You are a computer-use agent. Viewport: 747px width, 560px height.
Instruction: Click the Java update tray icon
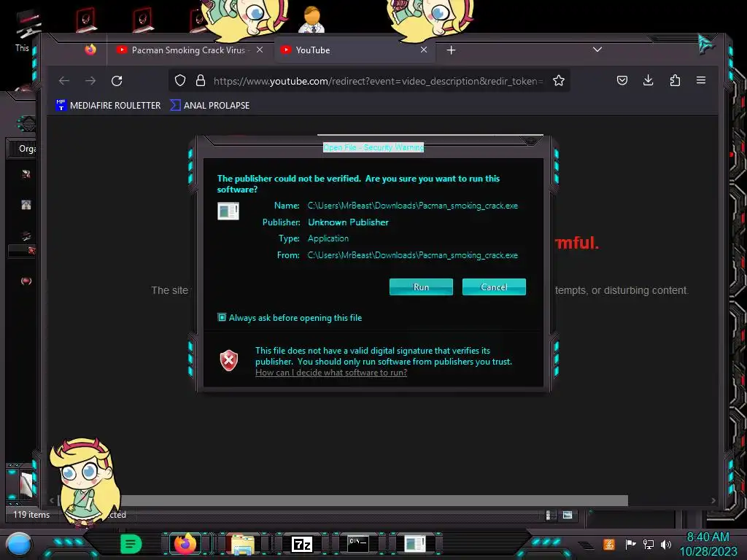click(x=608, y=544)
